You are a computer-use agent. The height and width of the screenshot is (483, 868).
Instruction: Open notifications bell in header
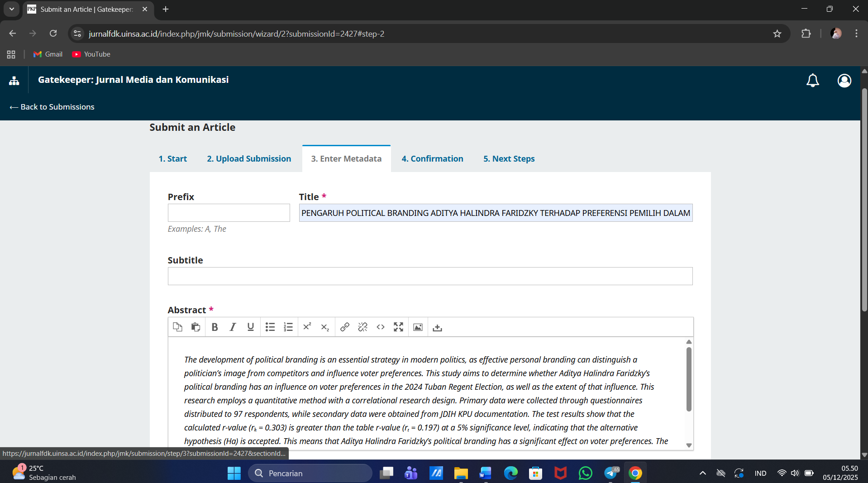812,81
